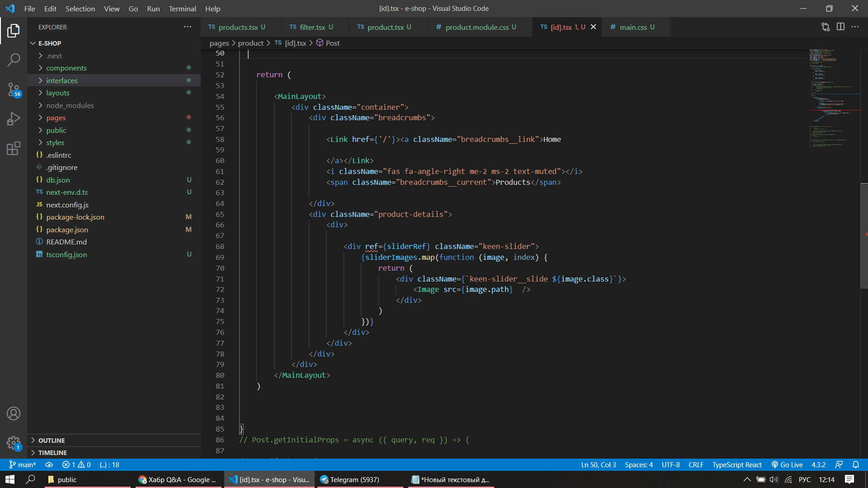
Task: Click the Synchronize Changes cloud icon
Action: pos(49,465)
